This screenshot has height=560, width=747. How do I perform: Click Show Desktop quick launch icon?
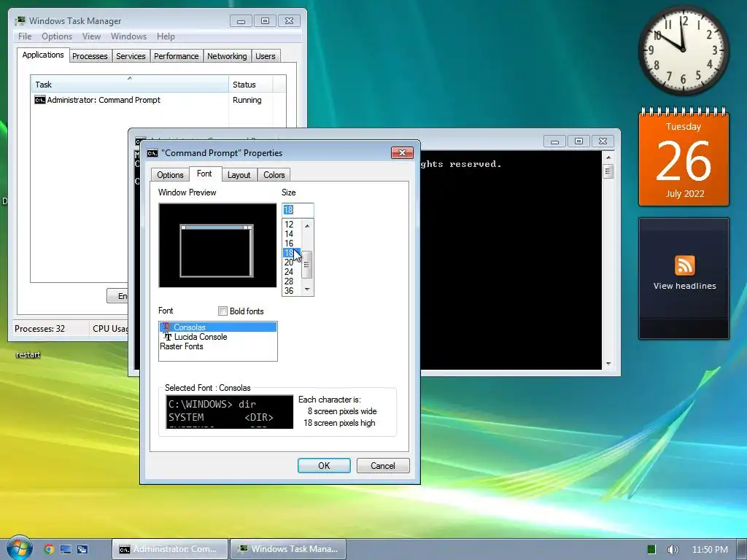(x=65, y=549)
